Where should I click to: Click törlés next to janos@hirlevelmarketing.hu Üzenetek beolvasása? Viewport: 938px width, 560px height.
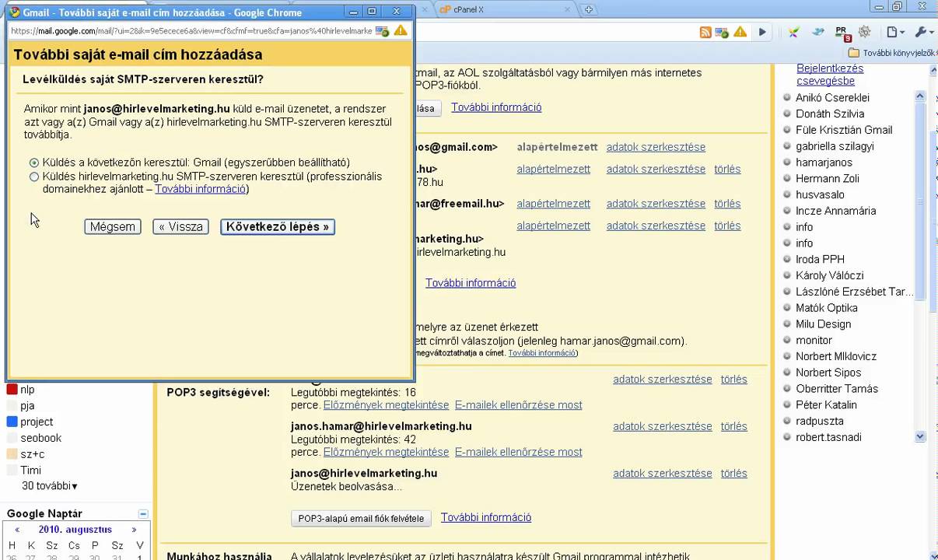point(733,474)
